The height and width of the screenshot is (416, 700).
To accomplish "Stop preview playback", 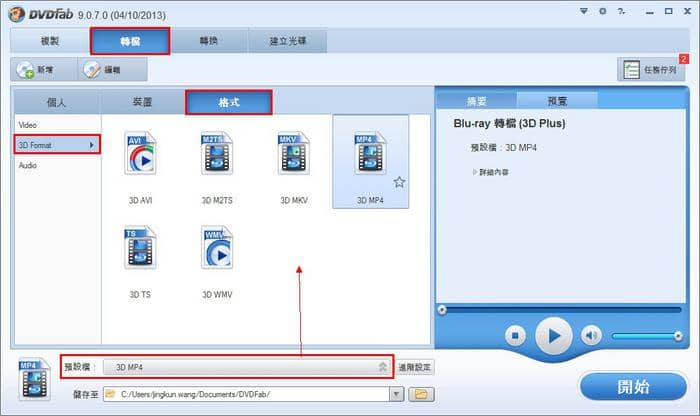I will (x=515, y=335).
